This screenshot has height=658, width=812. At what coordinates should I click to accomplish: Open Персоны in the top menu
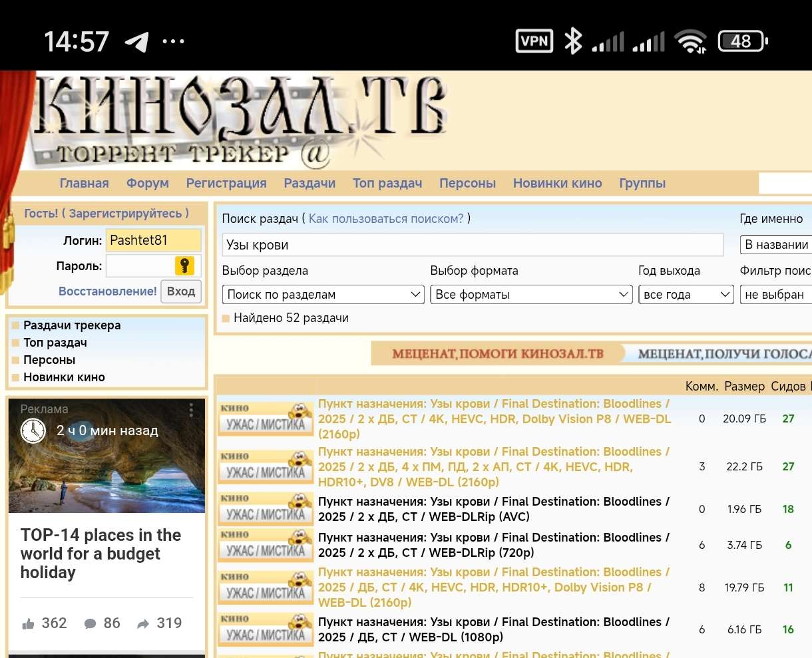(x=467, y=184)
